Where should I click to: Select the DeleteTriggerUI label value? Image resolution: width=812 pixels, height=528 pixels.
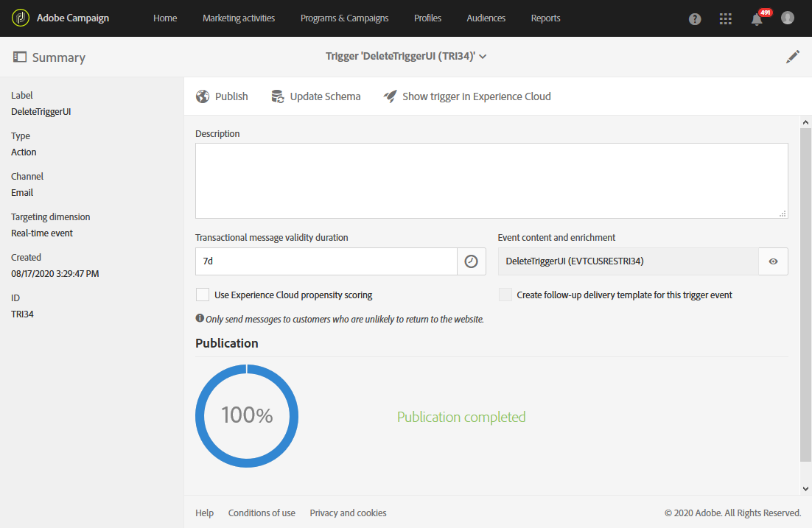pyautogui.click(x=41, y=111)
